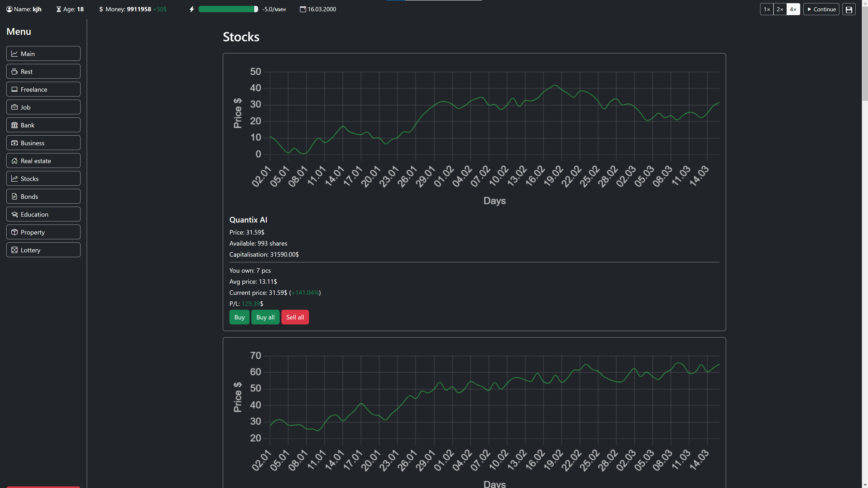Viewport: 868px width, 488px height.
Task: Set game speed to 1×
Action: click(767, 9)
